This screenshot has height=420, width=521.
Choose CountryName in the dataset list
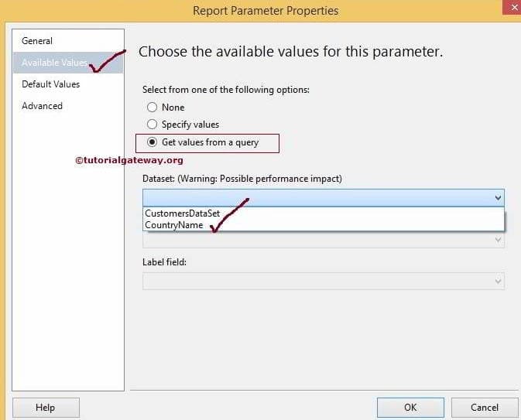click(174, 225)
